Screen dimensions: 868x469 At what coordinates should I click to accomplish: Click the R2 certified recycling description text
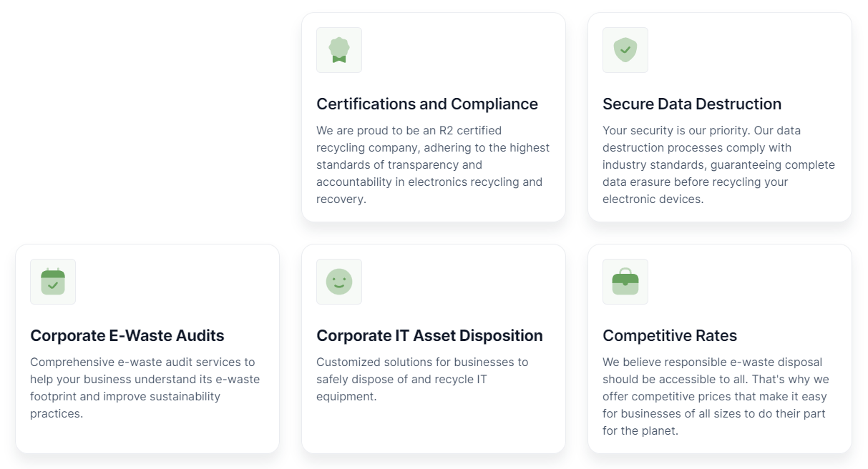click(433, 164)
